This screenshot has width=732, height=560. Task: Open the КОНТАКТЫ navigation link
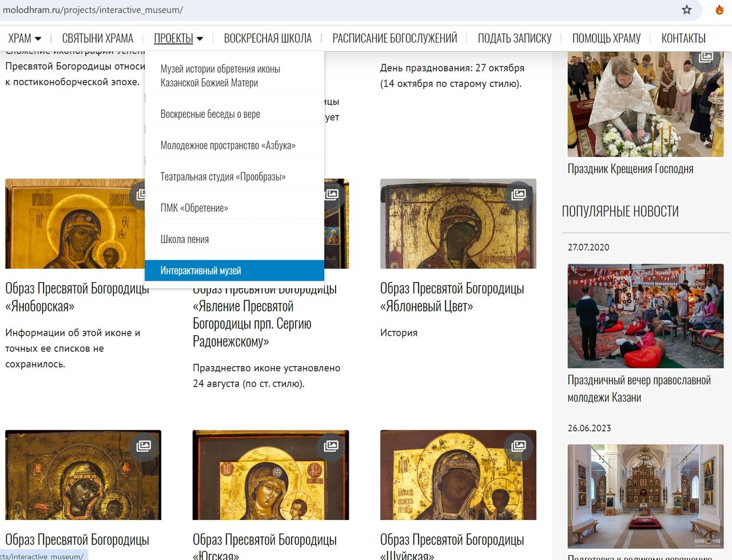[683, 38]
